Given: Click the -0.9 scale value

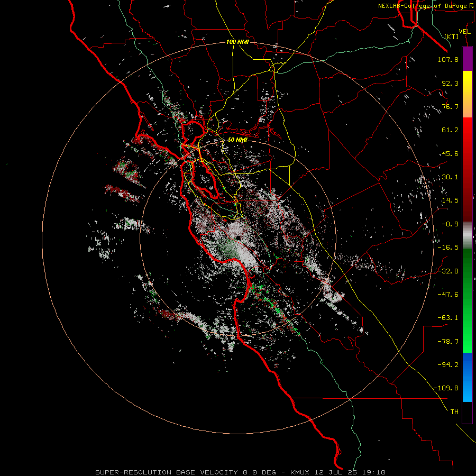Looking at the screenshot, I should [x=450, y=224].
